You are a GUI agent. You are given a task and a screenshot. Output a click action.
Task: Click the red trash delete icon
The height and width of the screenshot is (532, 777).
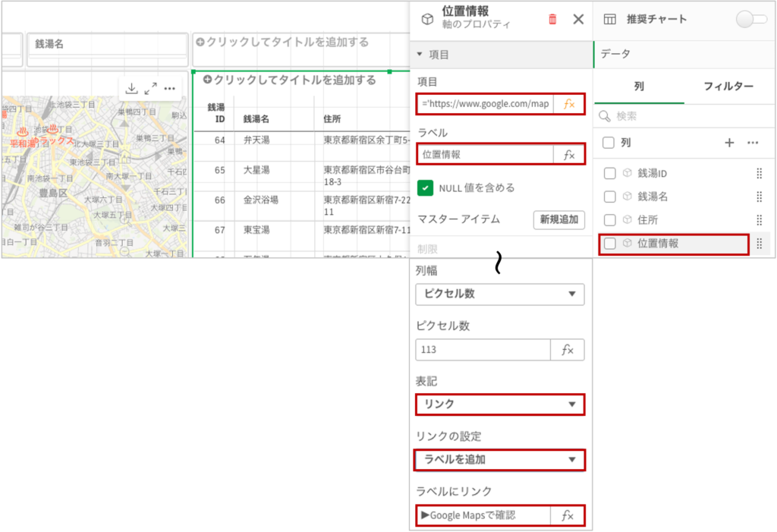coord(552,20)
